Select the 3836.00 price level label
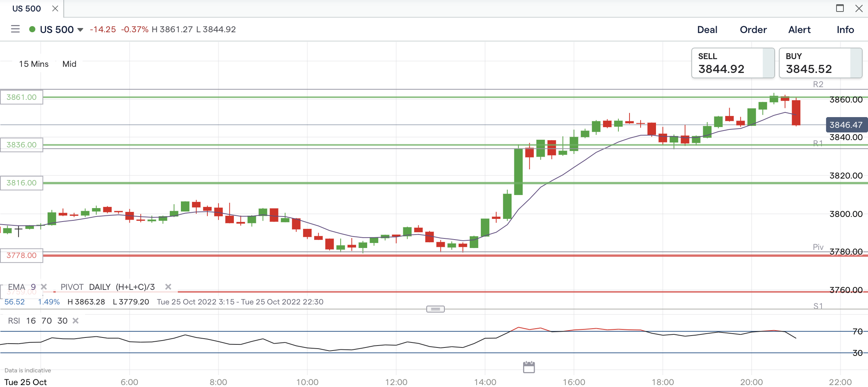868x387 pixels. pos(22,145)
